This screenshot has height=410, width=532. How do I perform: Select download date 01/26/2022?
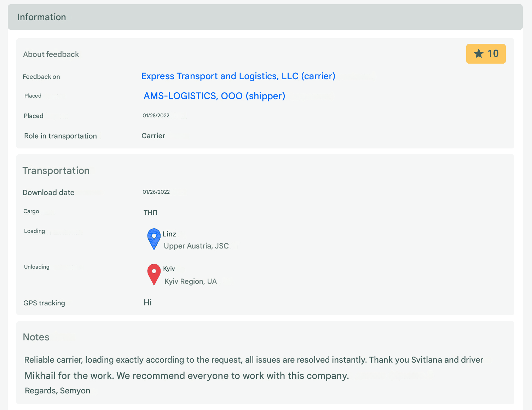click(156, 192)
